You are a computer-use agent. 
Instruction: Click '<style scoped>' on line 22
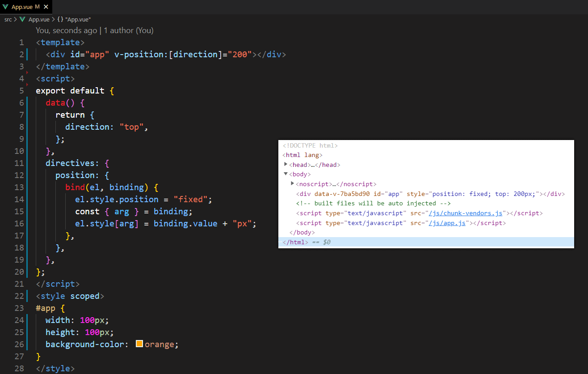(70, 296)
